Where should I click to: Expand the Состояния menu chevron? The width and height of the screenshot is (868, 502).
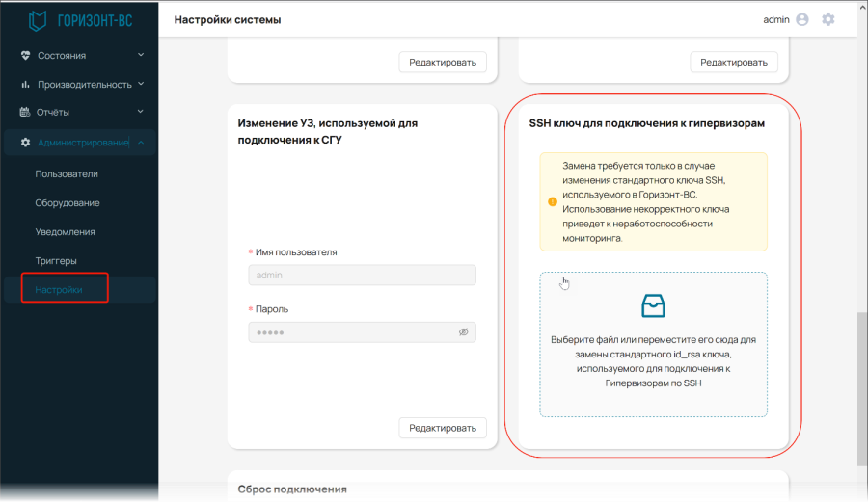141,55
